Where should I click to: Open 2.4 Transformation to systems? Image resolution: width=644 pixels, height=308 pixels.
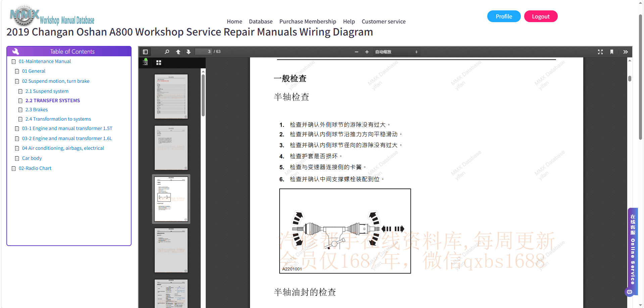(x=58, y=119)
